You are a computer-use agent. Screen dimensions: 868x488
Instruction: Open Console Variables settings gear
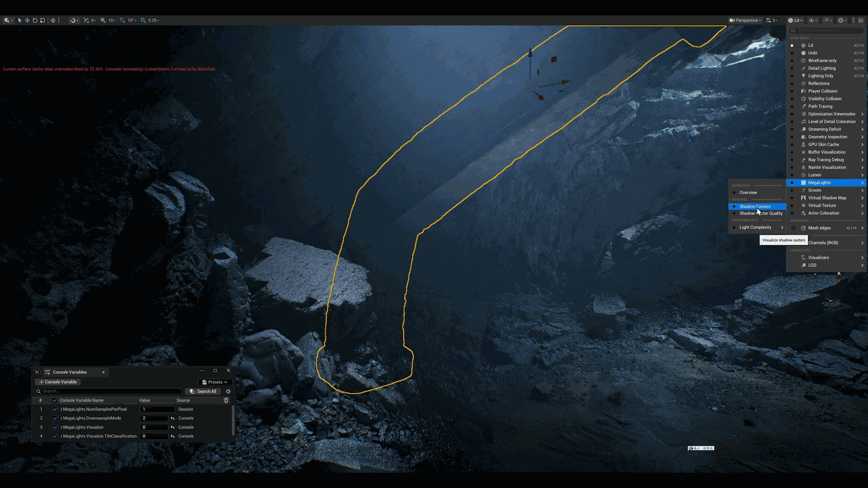(x=228, y=391)
